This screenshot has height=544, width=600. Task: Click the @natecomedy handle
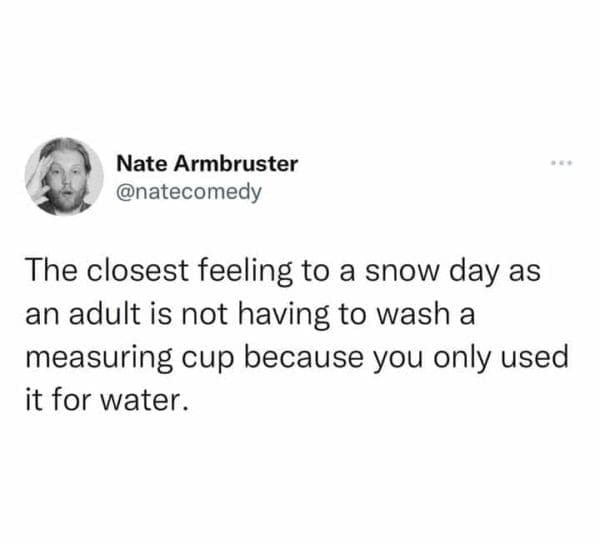coord(189,189)
